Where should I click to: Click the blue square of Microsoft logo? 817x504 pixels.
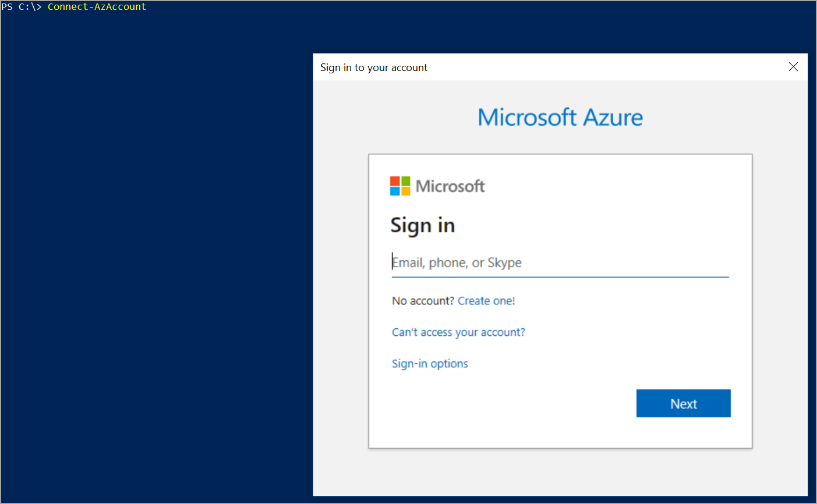point(395,191)
